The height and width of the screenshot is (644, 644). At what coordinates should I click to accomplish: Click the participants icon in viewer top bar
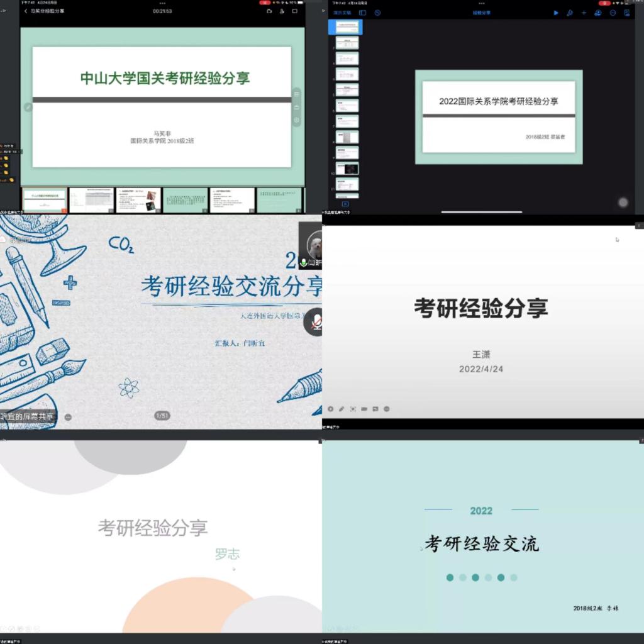pos(282,11)
